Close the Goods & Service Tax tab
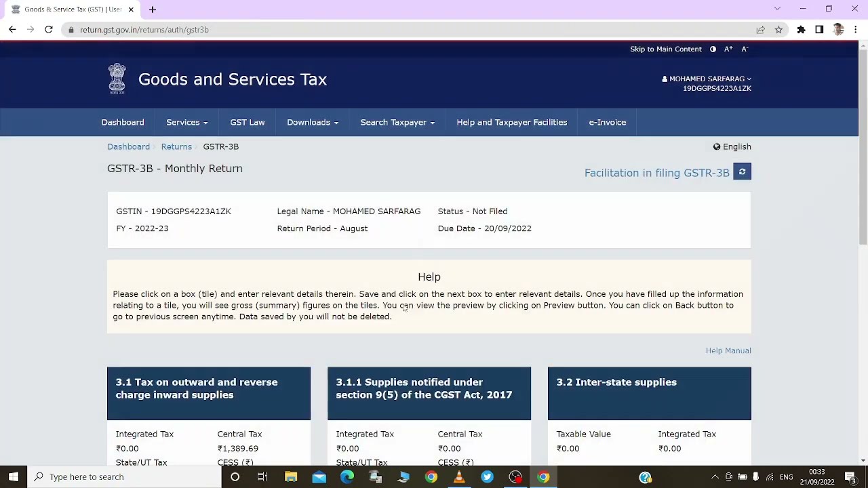Viewport: 868px width, 488px height. click(131, 9)
